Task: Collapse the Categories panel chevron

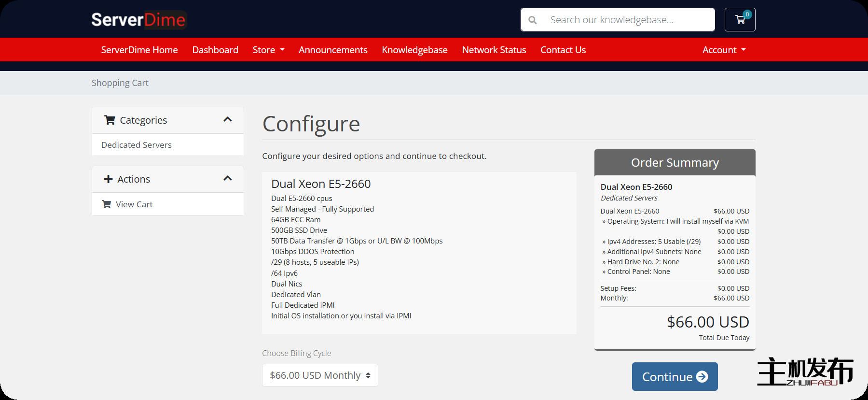Action: tap(228, 119)
